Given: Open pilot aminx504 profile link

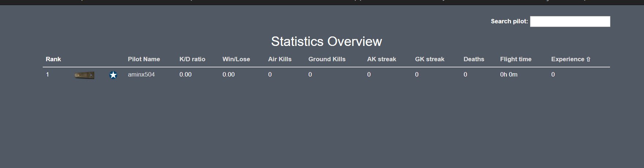Looking at the screenshot, I should [x=141, y=74].
